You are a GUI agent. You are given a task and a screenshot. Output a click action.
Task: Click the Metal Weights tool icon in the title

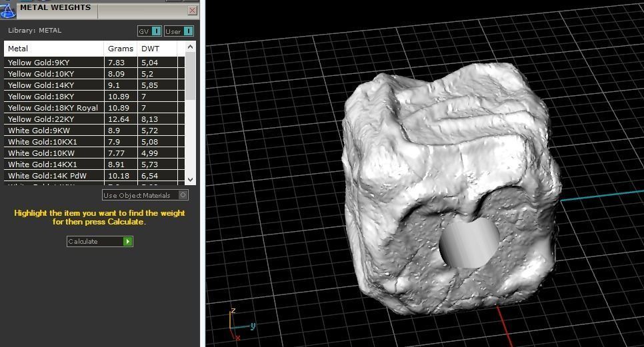coord(7,10)
